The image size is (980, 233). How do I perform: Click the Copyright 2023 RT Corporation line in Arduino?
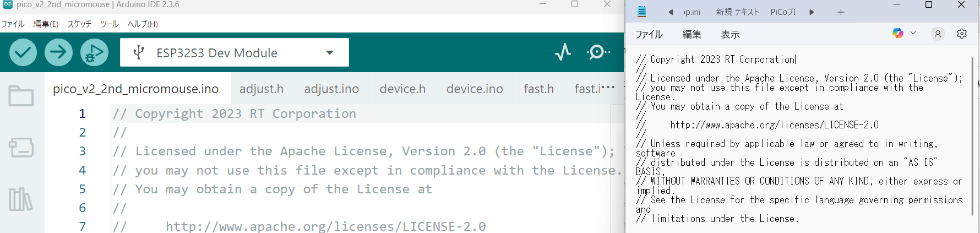point(235,113)
